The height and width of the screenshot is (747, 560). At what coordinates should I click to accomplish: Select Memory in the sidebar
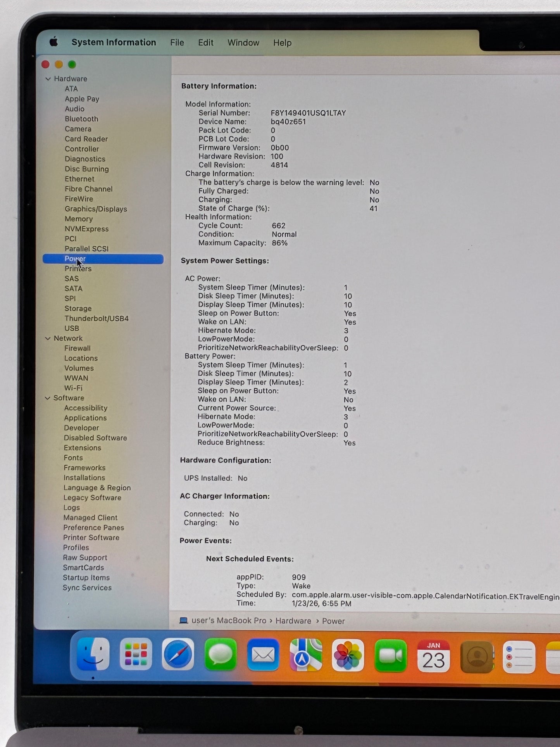point(79,219)
